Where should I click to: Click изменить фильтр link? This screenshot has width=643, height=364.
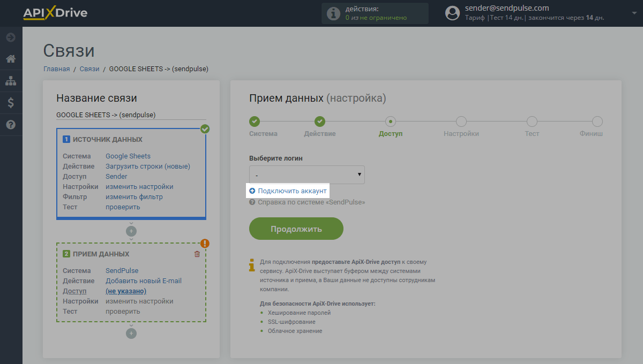(134, 197)
